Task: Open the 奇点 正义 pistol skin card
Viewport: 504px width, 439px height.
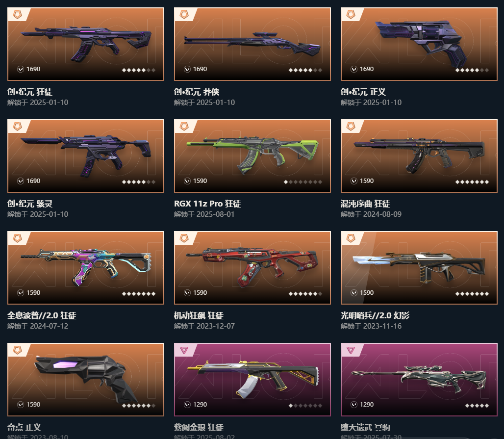Action: (x=86, y=380)
